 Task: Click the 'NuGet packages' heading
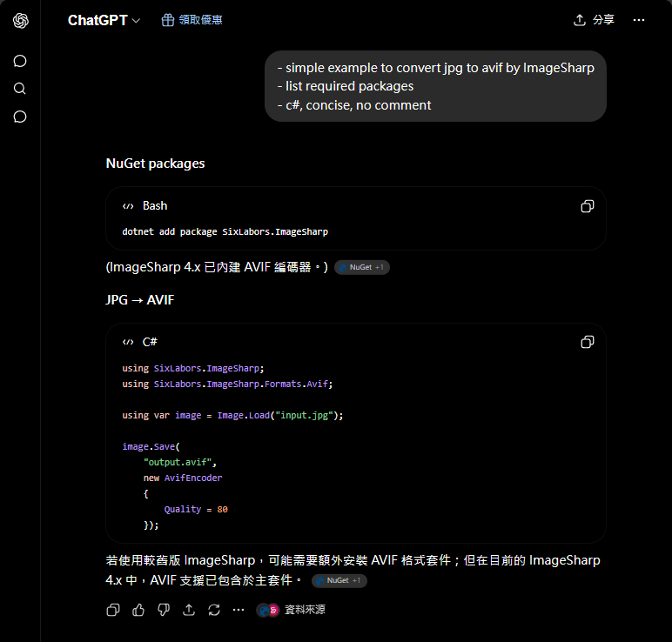pyautogui.click(x=155, y=164)
